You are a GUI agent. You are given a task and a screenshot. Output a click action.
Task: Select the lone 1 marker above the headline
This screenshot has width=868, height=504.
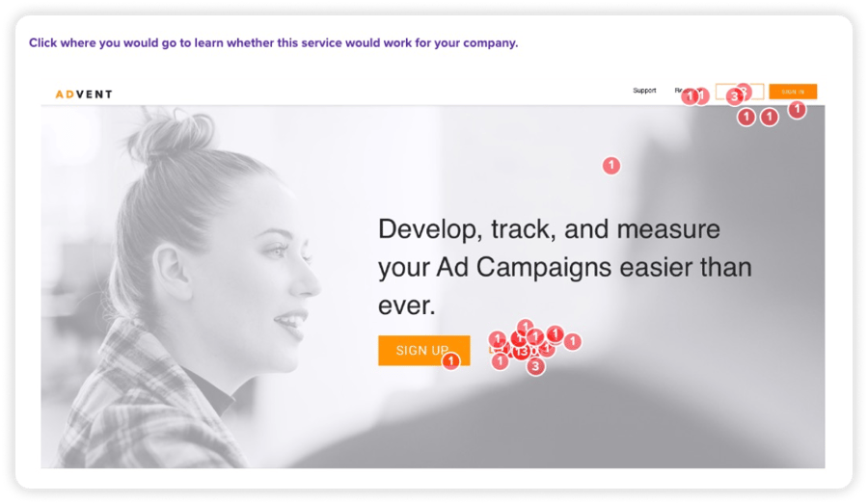[x=611, y=165]
